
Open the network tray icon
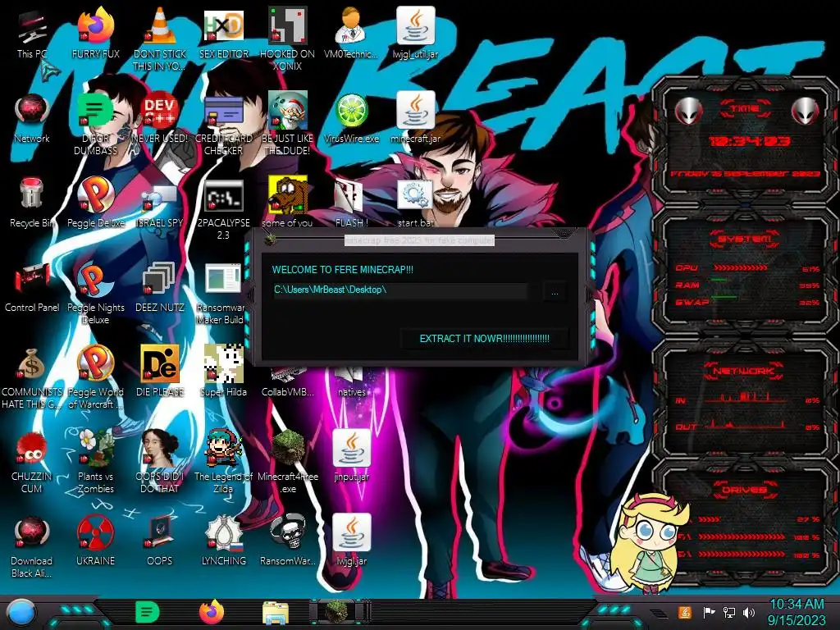pos(729,612)
